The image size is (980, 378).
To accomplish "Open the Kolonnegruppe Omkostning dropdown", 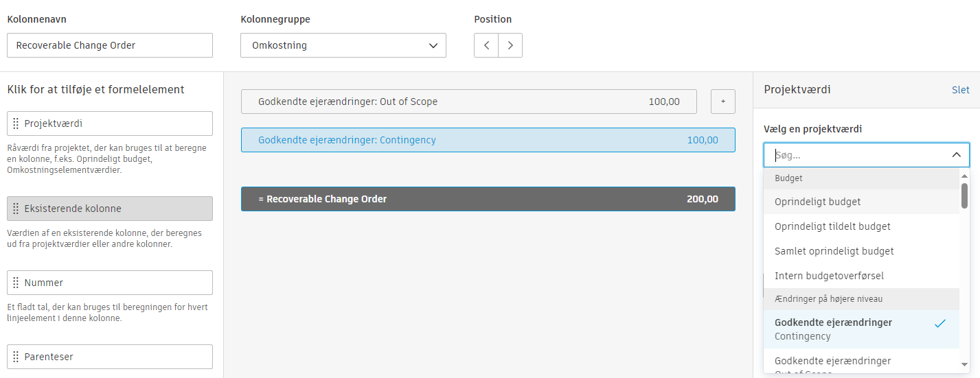I will (x=343, y=45).
